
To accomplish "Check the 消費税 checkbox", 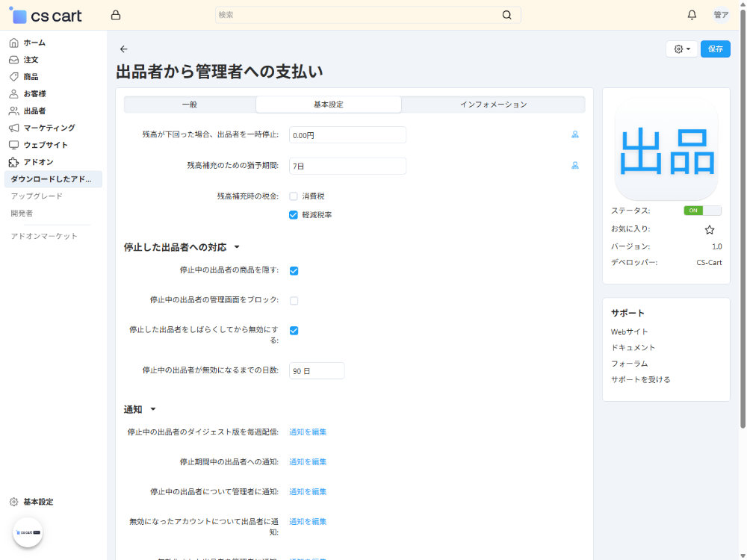I will pyautogui.click(x=294, y=196).
